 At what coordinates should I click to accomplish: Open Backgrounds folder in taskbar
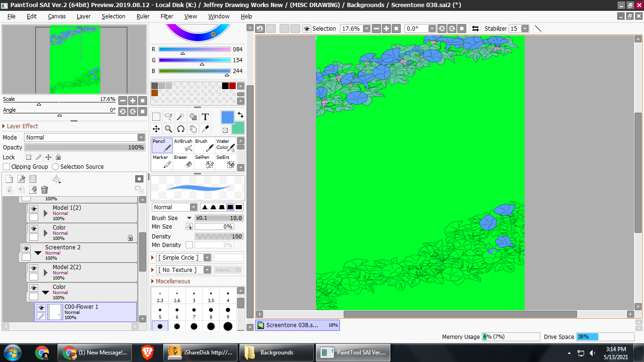(277, 353)
